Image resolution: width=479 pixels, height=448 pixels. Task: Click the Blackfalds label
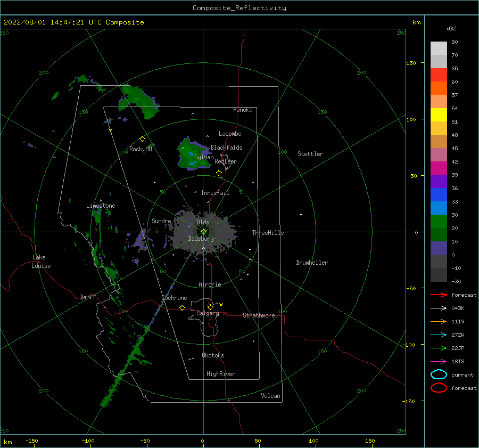click(226, 148)
